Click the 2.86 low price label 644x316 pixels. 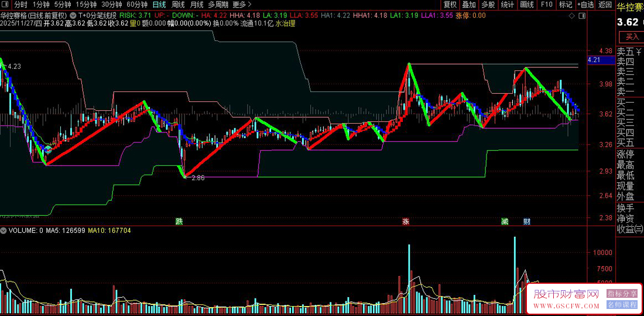(x=198, y=178)
